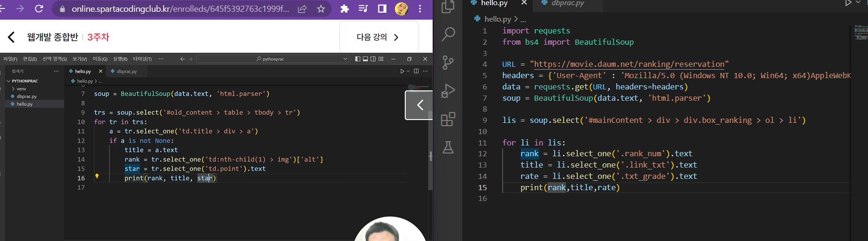Viewport: 868px width, 241px height.
Task: Open run options dropdown in right VS Code
Action: pyautogui.click(x=858, y=3)
